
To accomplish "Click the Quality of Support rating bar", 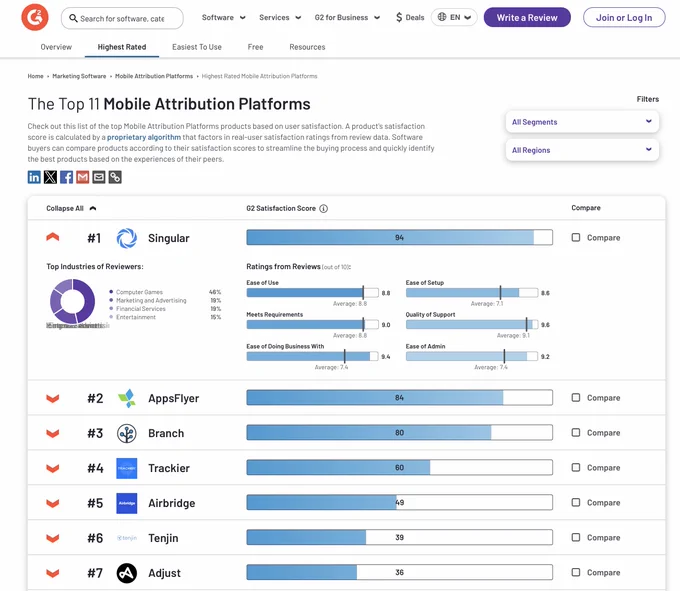I will [472, 324].
